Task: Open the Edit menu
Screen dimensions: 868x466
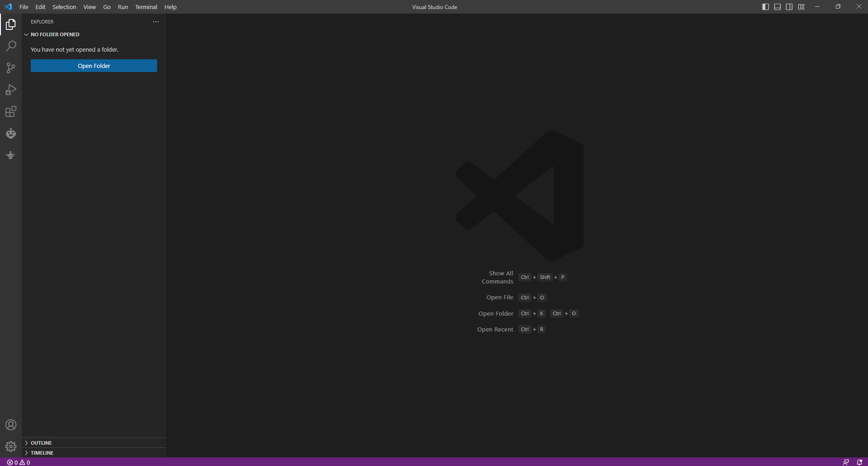Action: 40,7
